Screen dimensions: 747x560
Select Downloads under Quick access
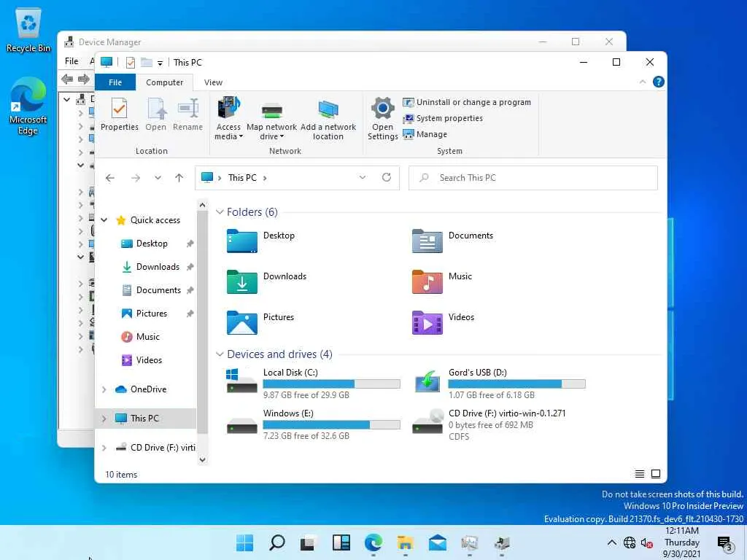click(158, 267)
